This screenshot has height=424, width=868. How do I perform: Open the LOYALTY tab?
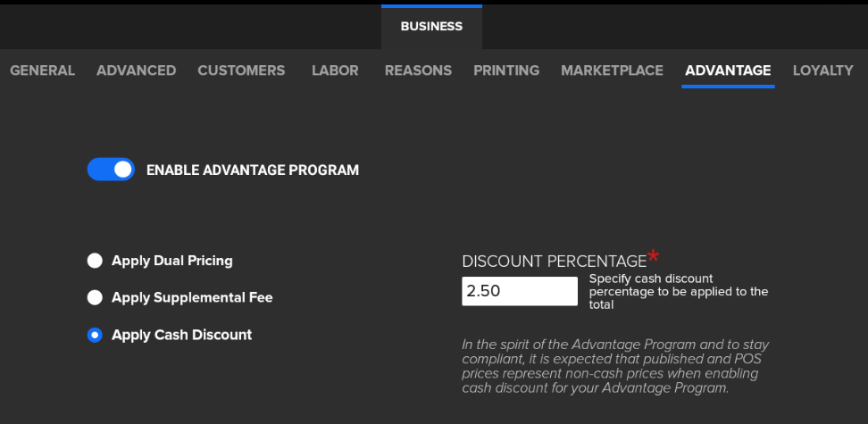[822, 71]
